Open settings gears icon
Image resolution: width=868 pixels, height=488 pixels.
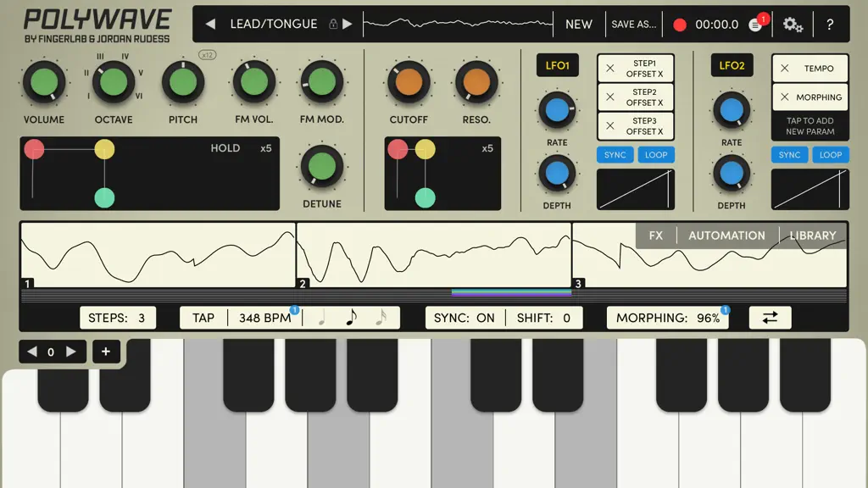(793, 25)
